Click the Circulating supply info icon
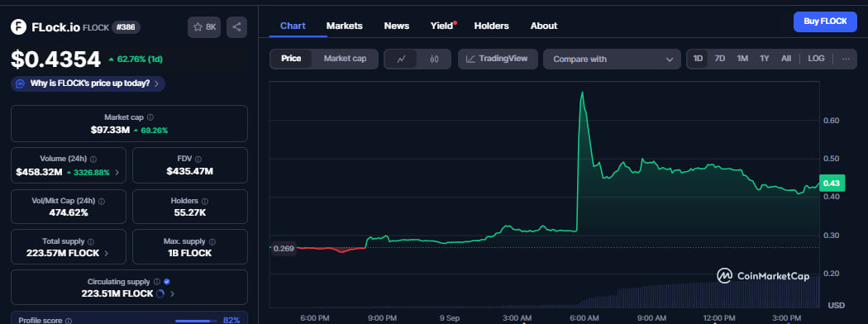The image size is (868, 324). pyautogui.click(x=157, y=282)
